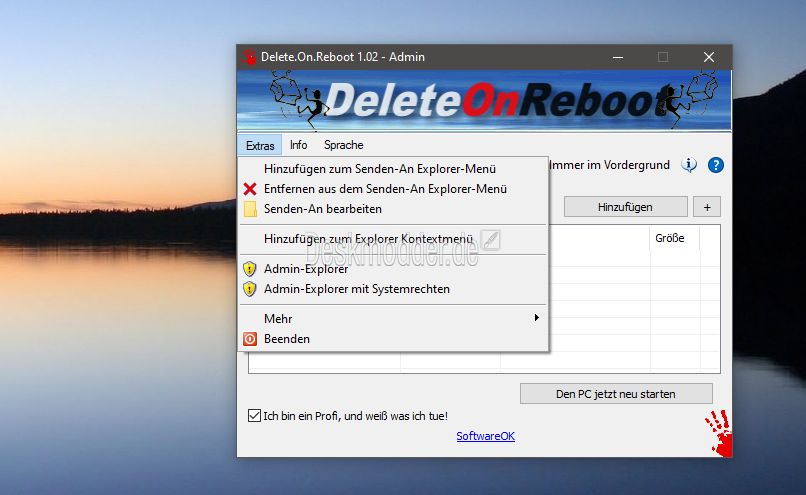806x495 pixels.
Task: Click Immer im Vordergrund option
Action: tap(609, 165)
